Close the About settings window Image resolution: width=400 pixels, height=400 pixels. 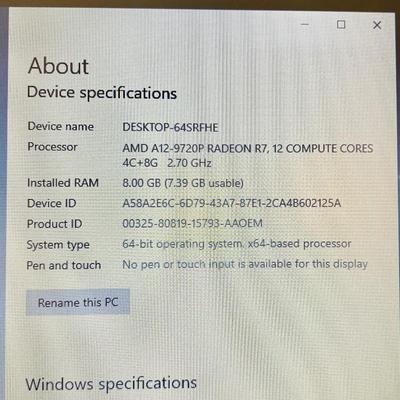377,25
